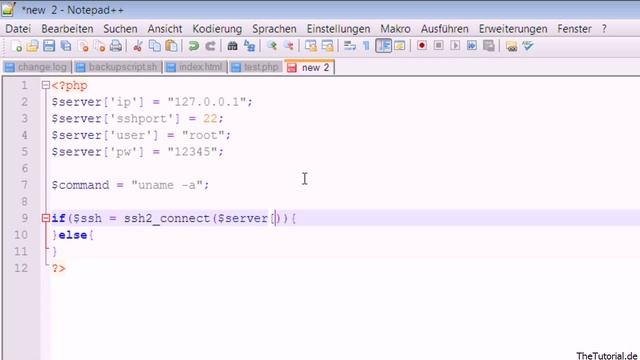Click the green Undo arrow
The width and height of the screenshot is (640, 360).
193,46
